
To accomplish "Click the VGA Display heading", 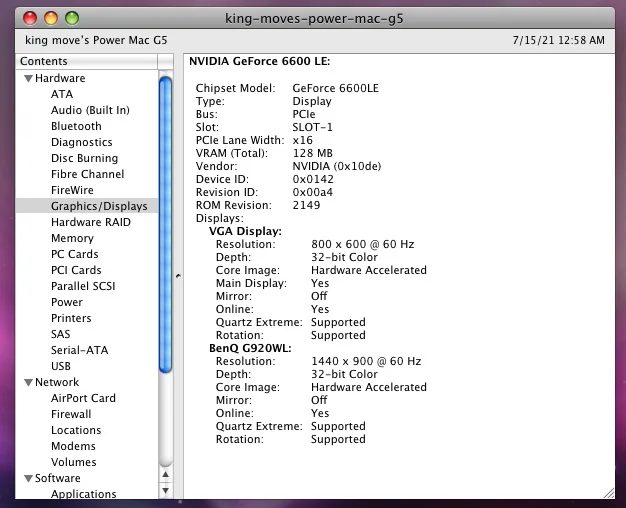I will (245, 231).
